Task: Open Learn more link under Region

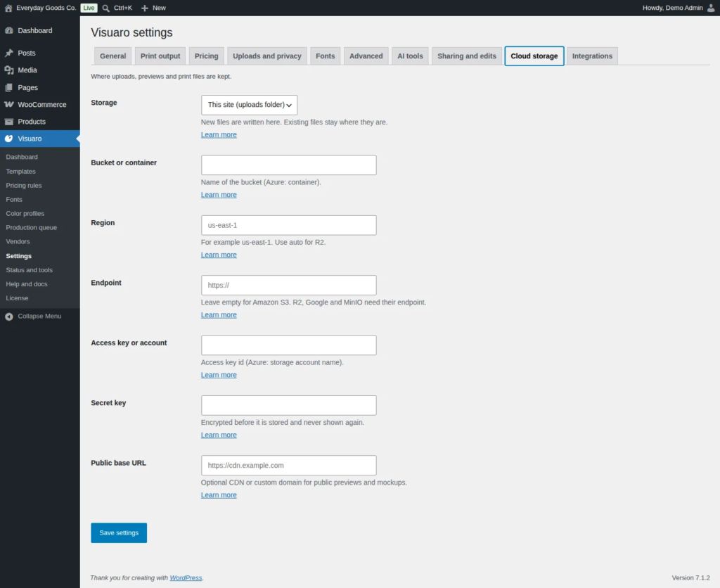Action: tap(219, 255)
